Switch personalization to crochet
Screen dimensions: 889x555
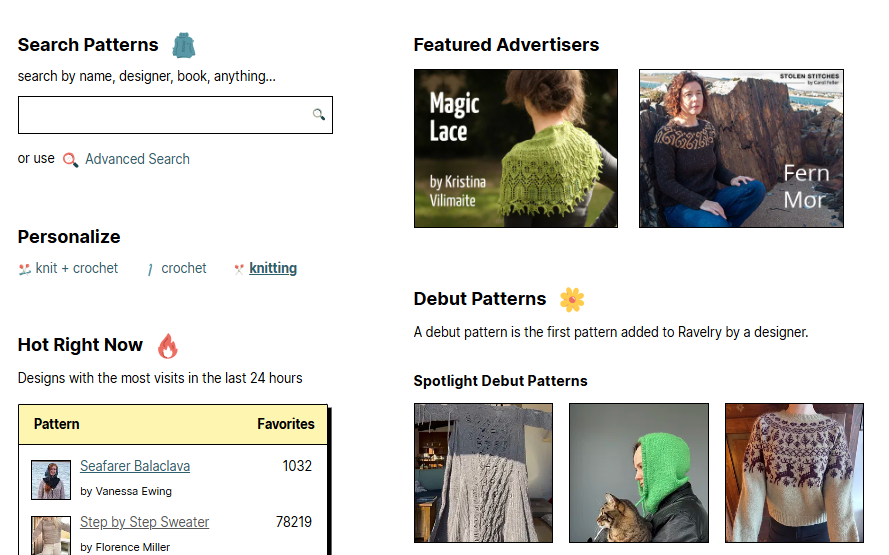(x=184, y=268)
